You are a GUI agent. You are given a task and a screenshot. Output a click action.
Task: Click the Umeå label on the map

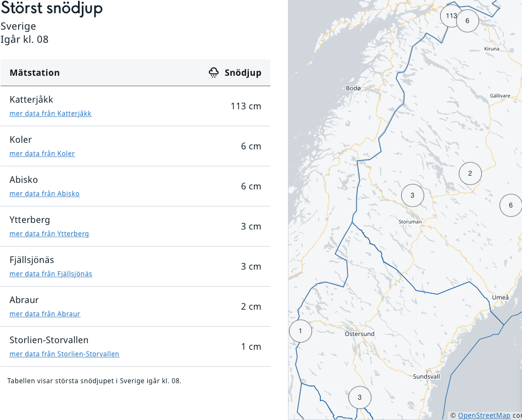tap(501, 298)
